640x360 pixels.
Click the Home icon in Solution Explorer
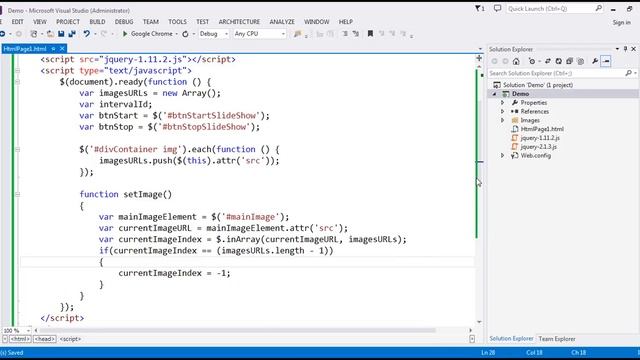tap(516, 61)
